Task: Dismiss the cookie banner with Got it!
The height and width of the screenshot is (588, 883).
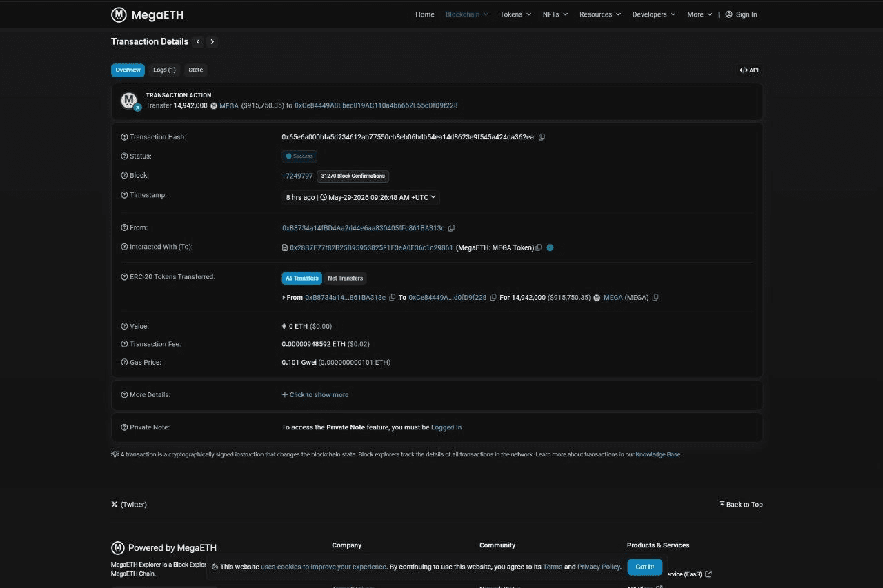Action: tap(645, 567)
